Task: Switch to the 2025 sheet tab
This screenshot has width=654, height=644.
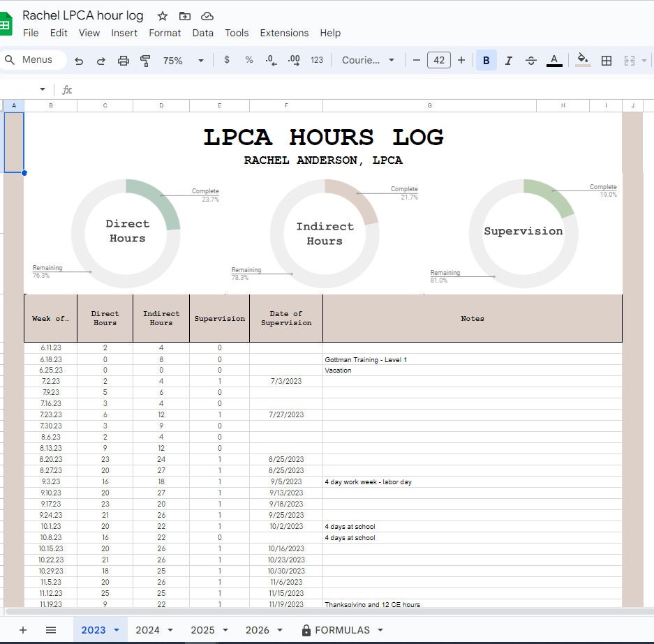Action: [x=203, y=629]
